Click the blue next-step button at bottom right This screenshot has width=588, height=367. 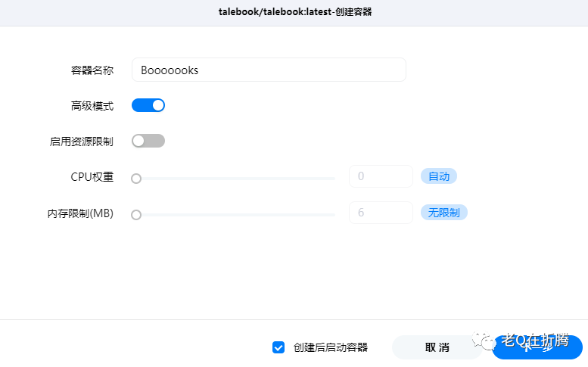537,347
